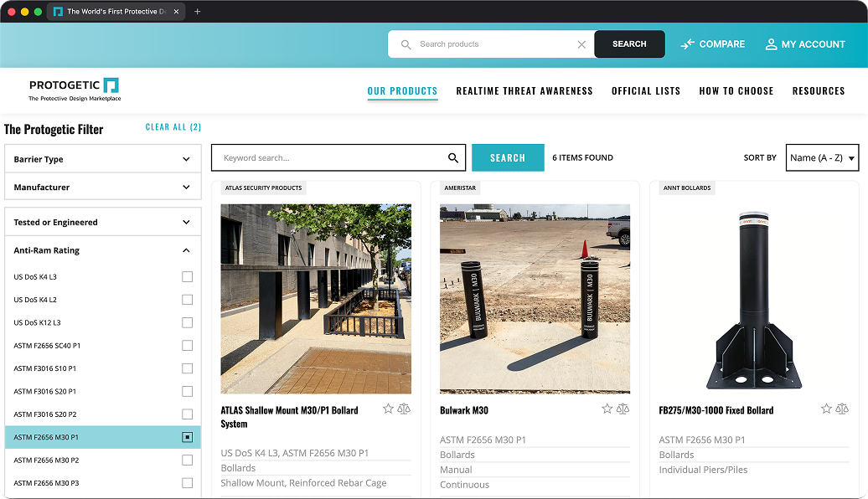This screenshot has width=868, height=499.
Task: Favorite the ATLAS Shallow Mount bollard star
Action: point(388,409)
